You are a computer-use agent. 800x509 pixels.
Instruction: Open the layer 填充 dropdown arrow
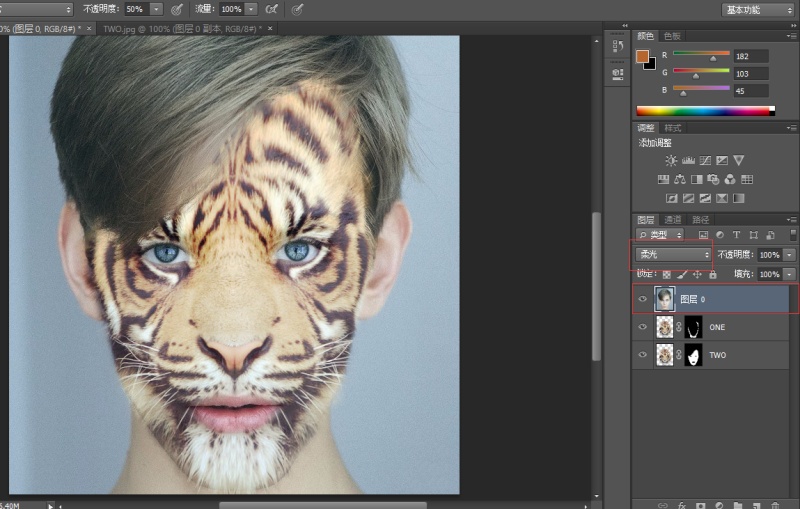click(x=789, y=274)
